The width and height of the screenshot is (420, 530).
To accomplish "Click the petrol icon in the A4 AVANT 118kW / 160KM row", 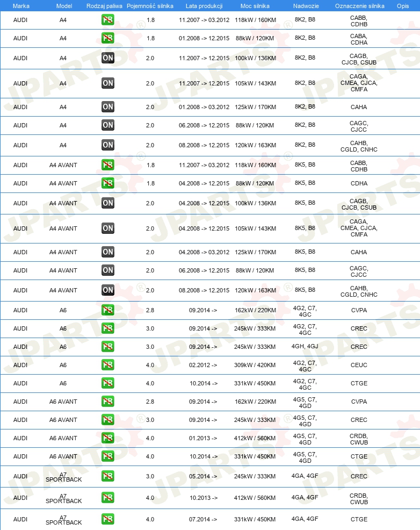I will [108, 165].
